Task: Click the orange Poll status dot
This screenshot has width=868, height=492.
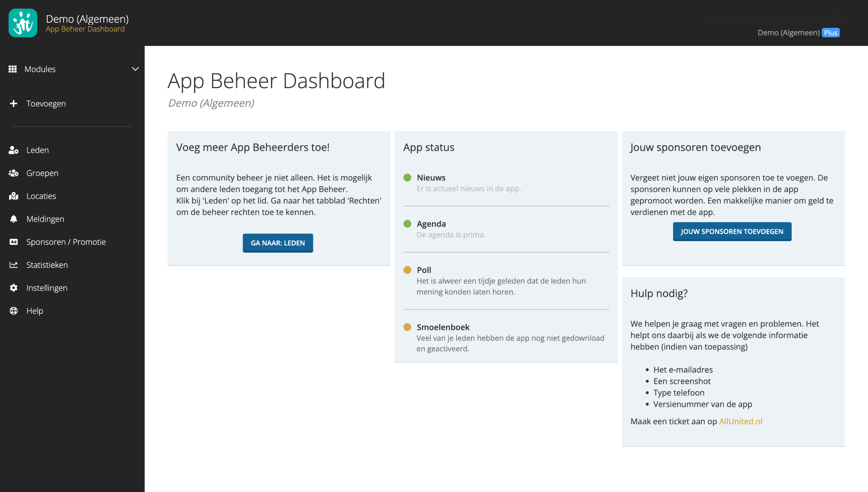Action: coord(407,270)
